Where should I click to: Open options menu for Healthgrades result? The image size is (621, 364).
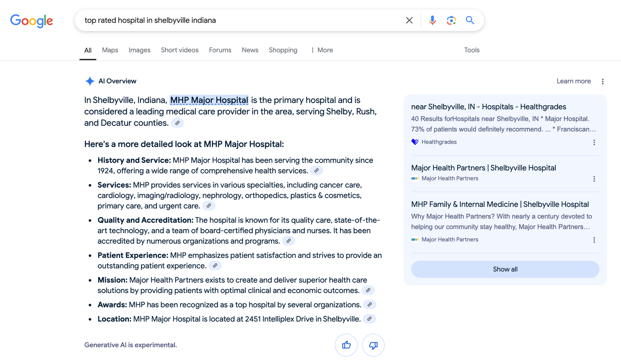[x=594, y=142]
